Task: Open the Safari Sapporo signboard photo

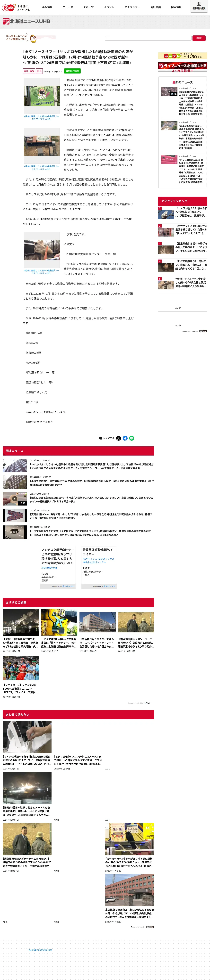Action: click(42, 96)
